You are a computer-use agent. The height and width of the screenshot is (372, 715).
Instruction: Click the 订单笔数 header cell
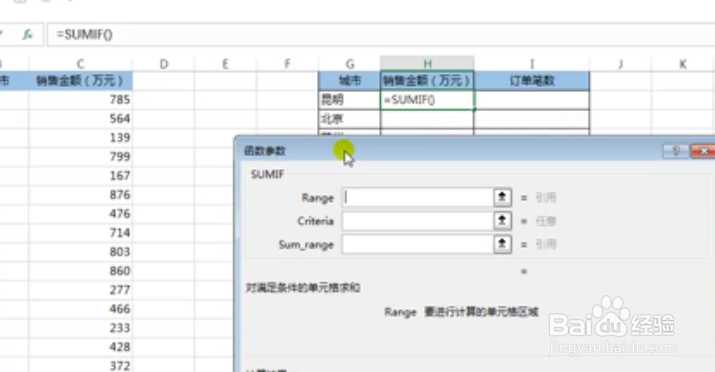click(x=532, y=81)
